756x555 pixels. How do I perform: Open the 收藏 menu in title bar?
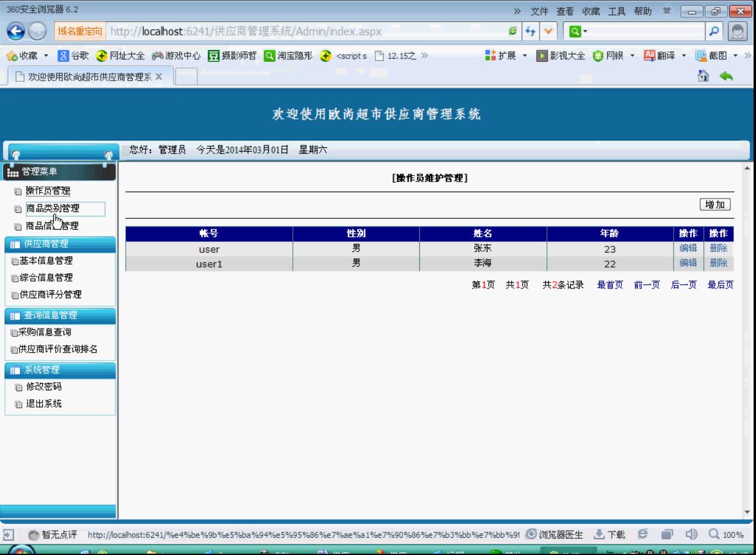(x=591, y=11)
